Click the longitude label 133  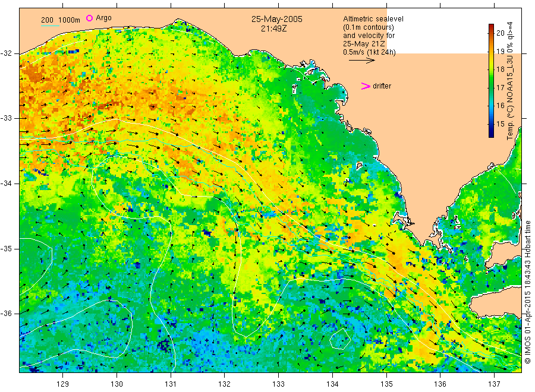click(x=278, y=384)
